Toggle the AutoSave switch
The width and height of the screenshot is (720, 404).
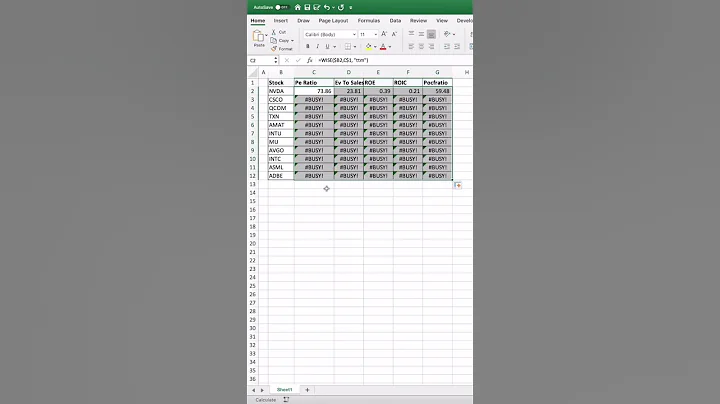point(281,7)
